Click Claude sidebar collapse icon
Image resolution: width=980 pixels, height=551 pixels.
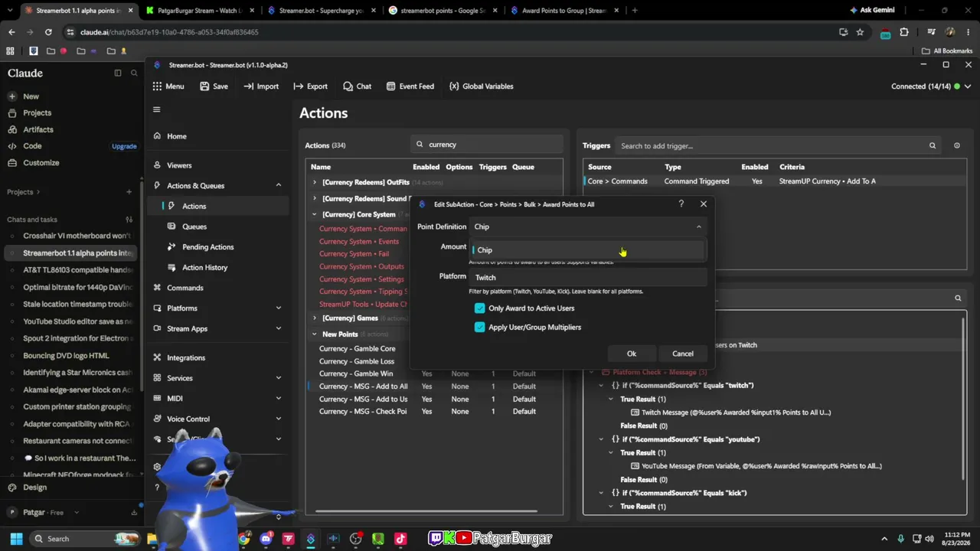pos(118,73)
